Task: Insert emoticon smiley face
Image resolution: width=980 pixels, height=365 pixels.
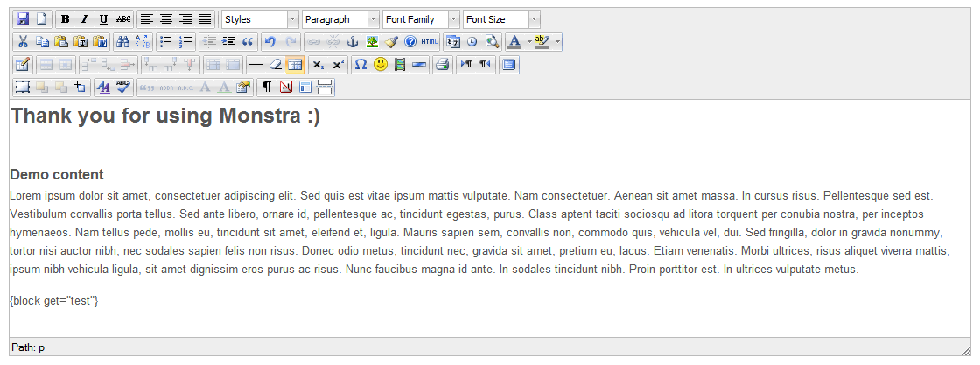Action: pos(381,64)
